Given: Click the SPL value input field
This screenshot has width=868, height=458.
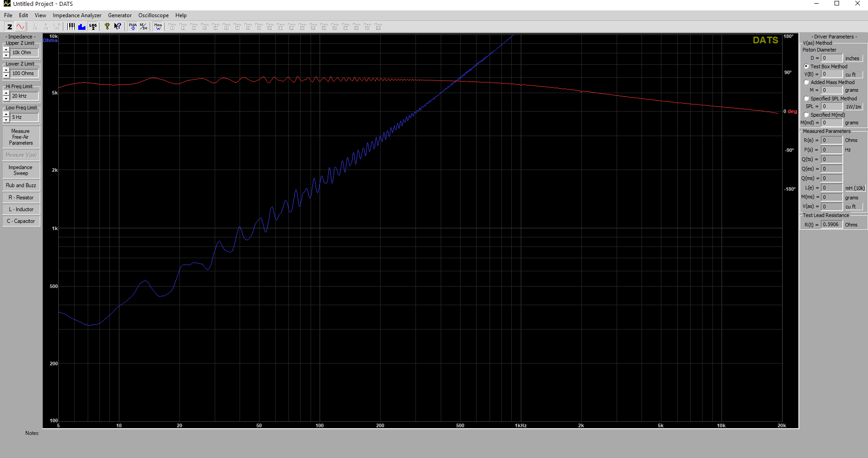Looking at the screenshot, I should click(x=832, y=106).
